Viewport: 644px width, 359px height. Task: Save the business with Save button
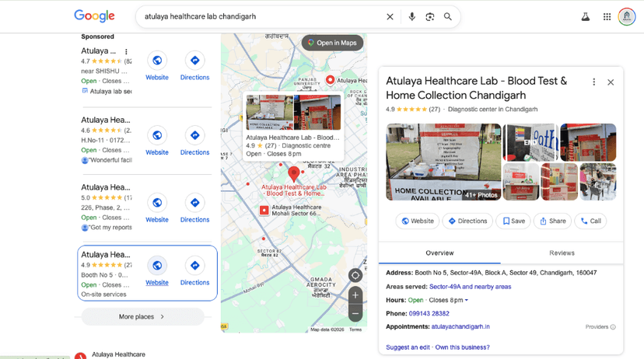coord(513,221)
